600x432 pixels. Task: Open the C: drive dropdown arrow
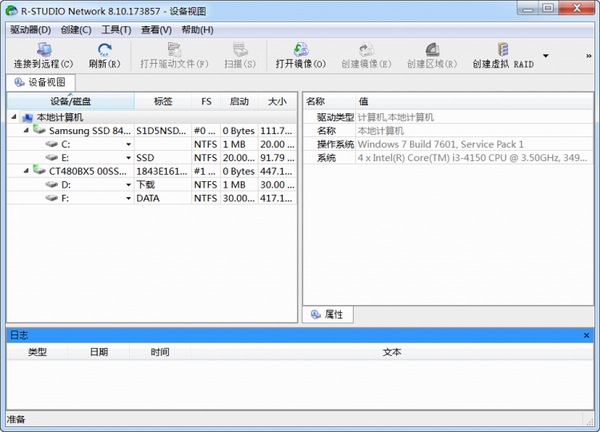(129, 145)
